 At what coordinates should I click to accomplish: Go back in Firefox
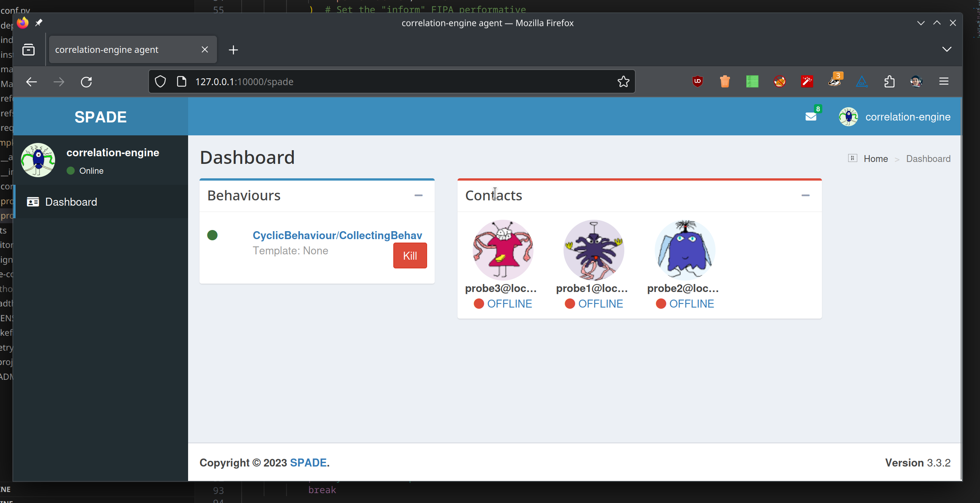[x=32, y=81]
